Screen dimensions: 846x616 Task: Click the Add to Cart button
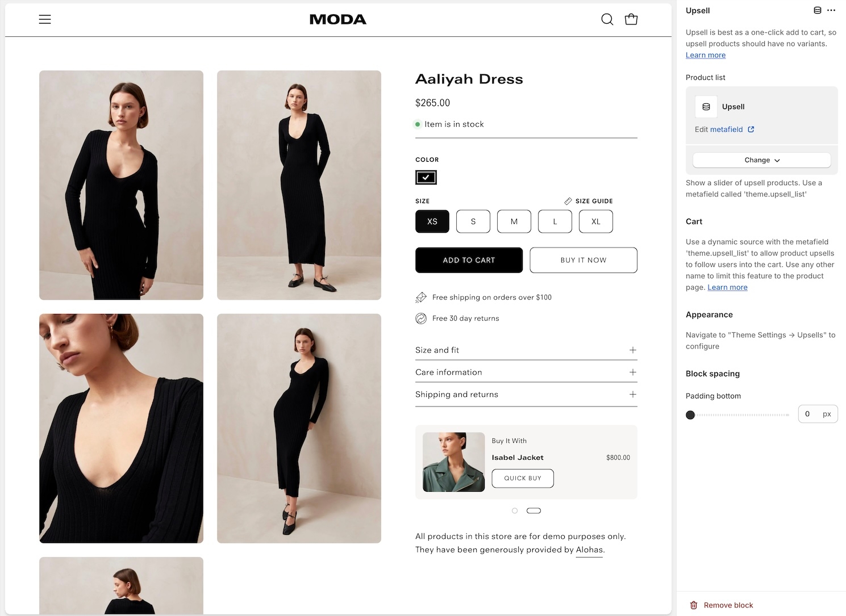[x=469, y=260]
